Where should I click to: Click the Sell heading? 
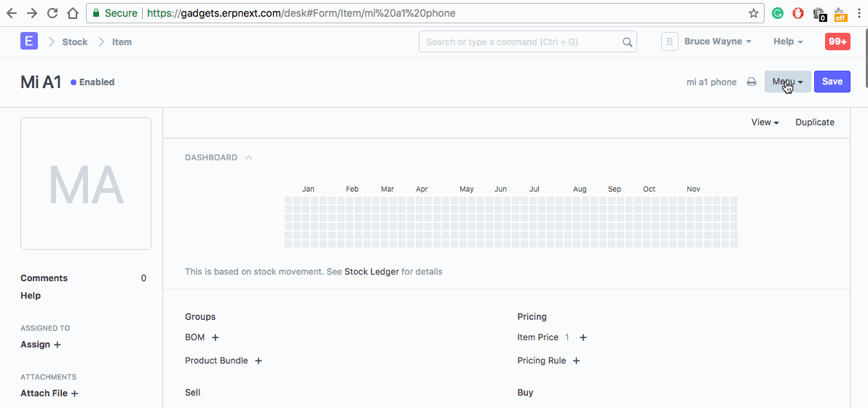[193, 393]
